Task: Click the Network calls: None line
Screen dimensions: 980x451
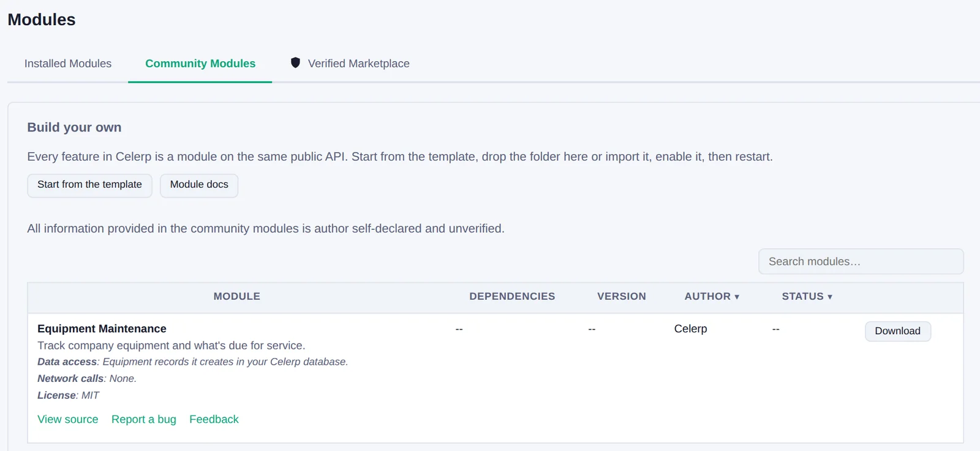Action: 87,379
